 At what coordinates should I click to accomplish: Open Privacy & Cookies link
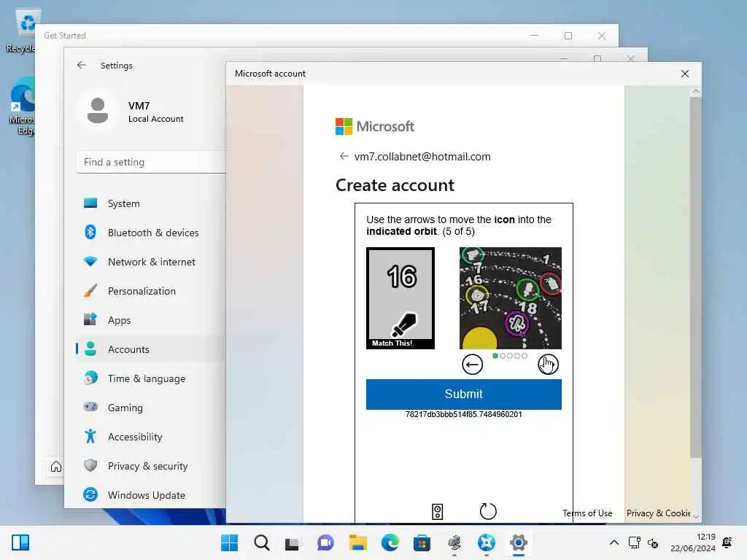659,513
